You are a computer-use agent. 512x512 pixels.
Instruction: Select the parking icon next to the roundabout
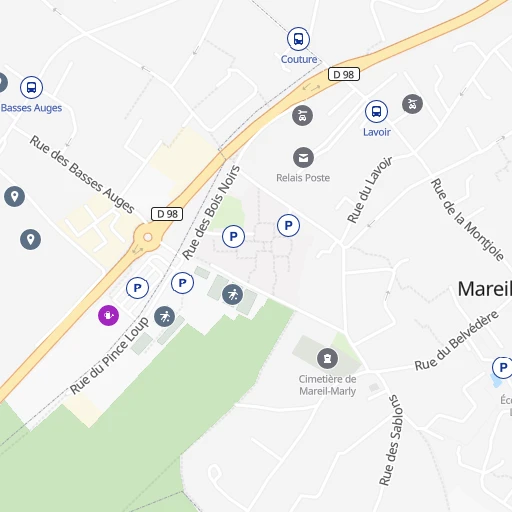pyautogui.click(x=137, y=288)
